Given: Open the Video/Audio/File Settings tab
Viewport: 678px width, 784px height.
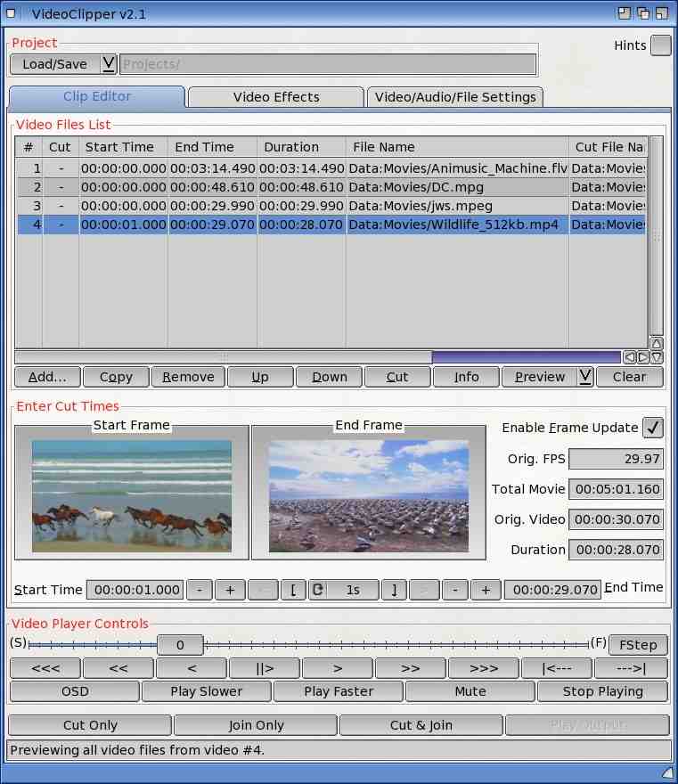Looking at the screenshot, I should tap(455, 97).
